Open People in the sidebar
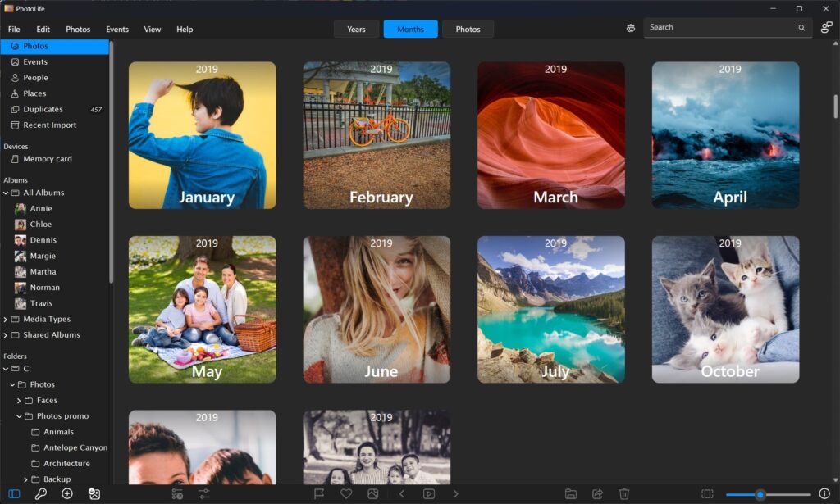Screen dimensions: 840x504 (54, 78)
